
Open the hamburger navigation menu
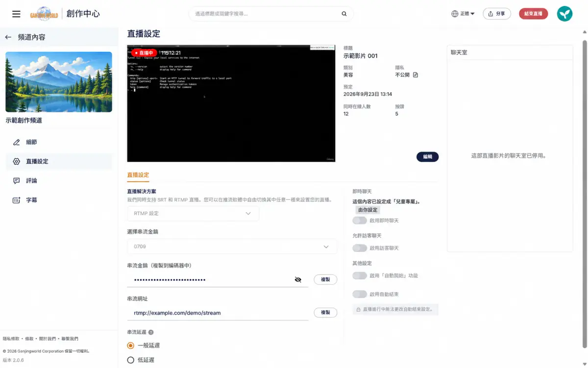pyautogui.click(x=16, y=14)
